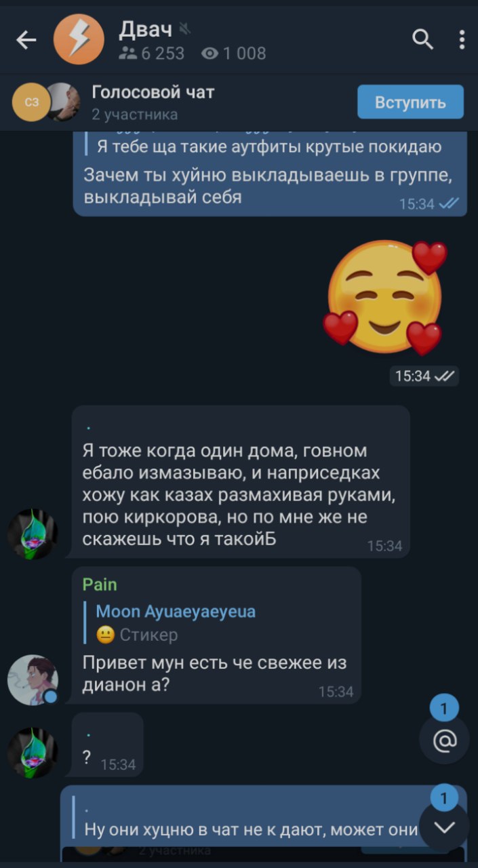This screenshot has width=478, height=868.
Task: Tap the second voice chat participant avatar
Action: 64,102
